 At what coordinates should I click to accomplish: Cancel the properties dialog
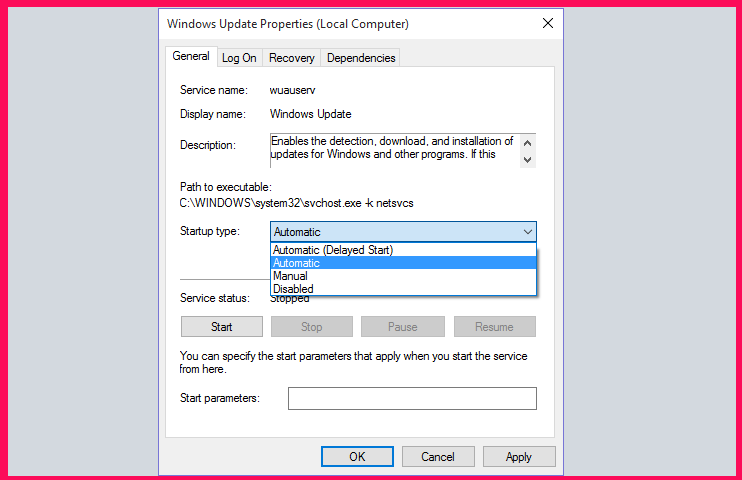pos(438,457)
